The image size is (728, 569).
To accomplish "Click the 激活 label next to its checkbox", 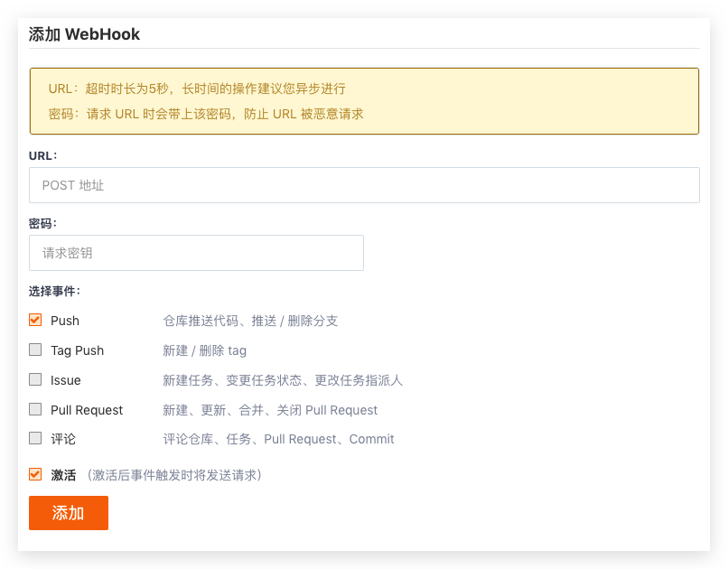I will [x=62, y=473].
